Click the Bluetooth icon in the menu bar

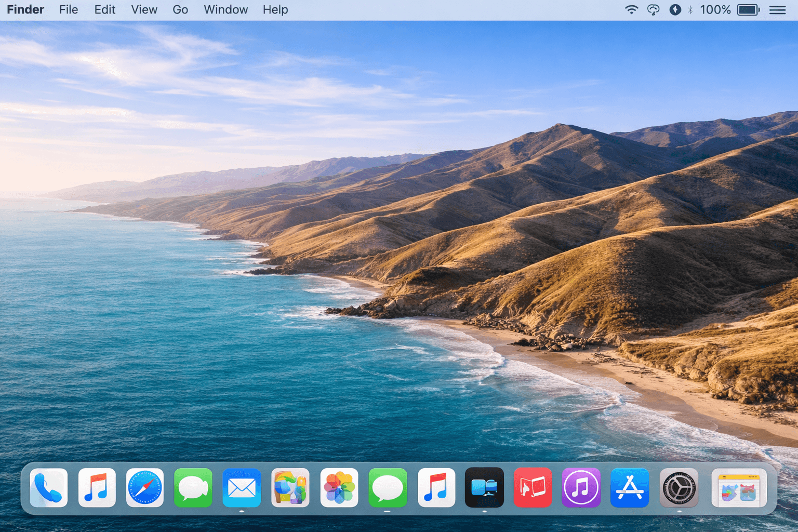click(690, 9)
